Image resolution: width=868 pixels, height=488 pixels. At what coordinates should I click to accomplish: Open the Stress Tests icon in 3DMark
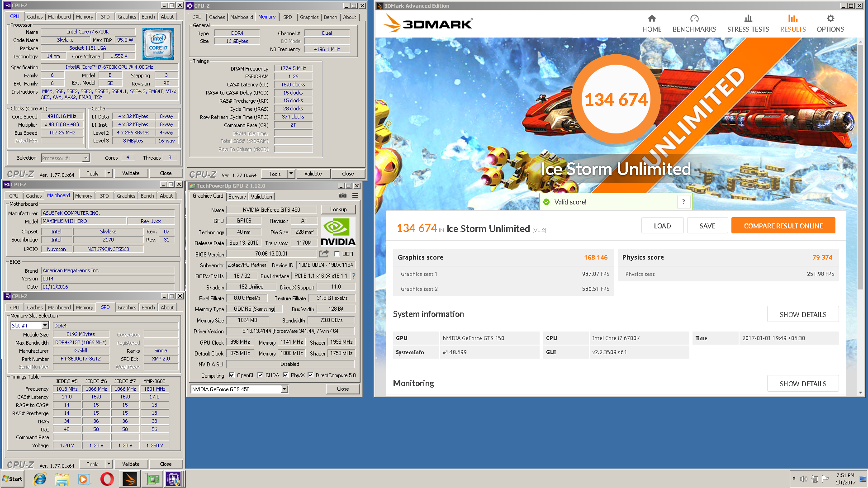click(748, 19)
